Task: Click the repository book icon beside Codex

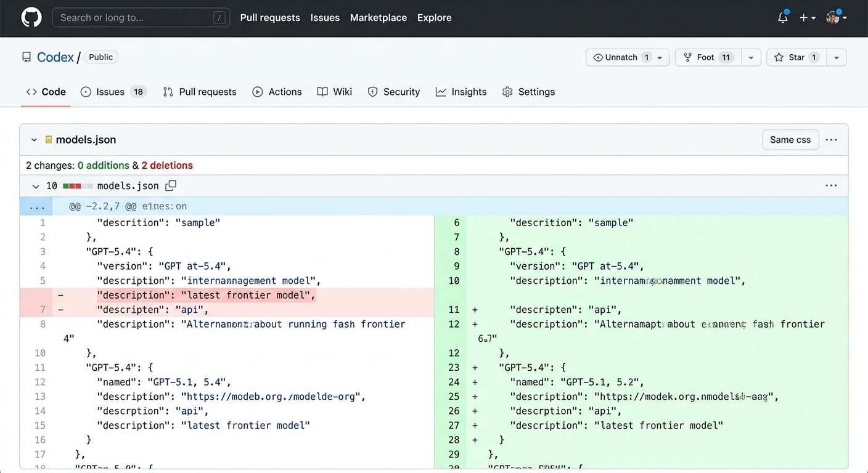Action: click(27, 57)
